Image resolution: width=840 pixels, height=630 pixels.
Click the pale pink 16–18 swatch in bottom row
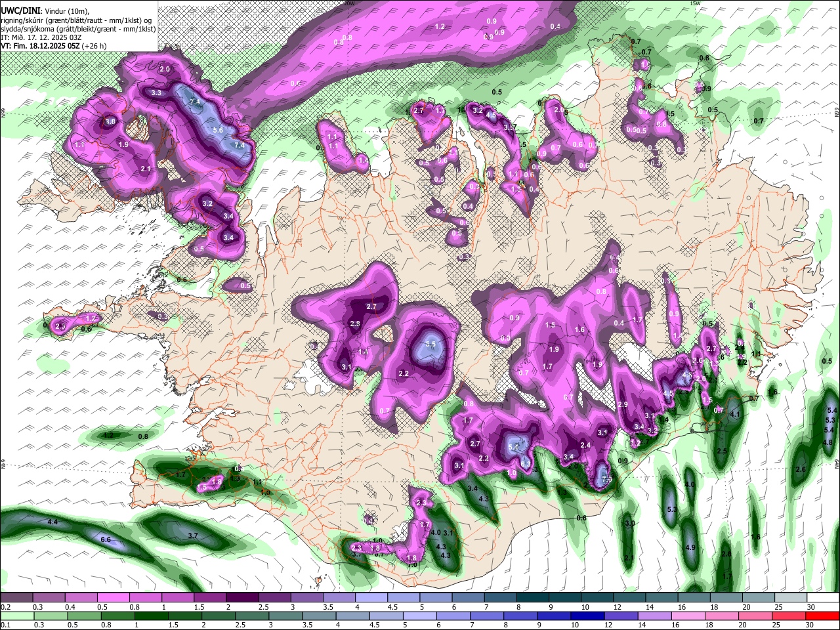687,616
